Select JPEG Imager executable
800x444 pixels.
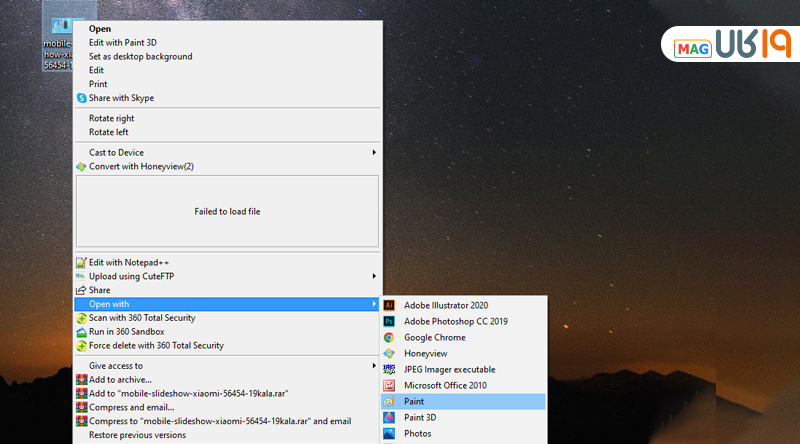(x=464, y=369)
